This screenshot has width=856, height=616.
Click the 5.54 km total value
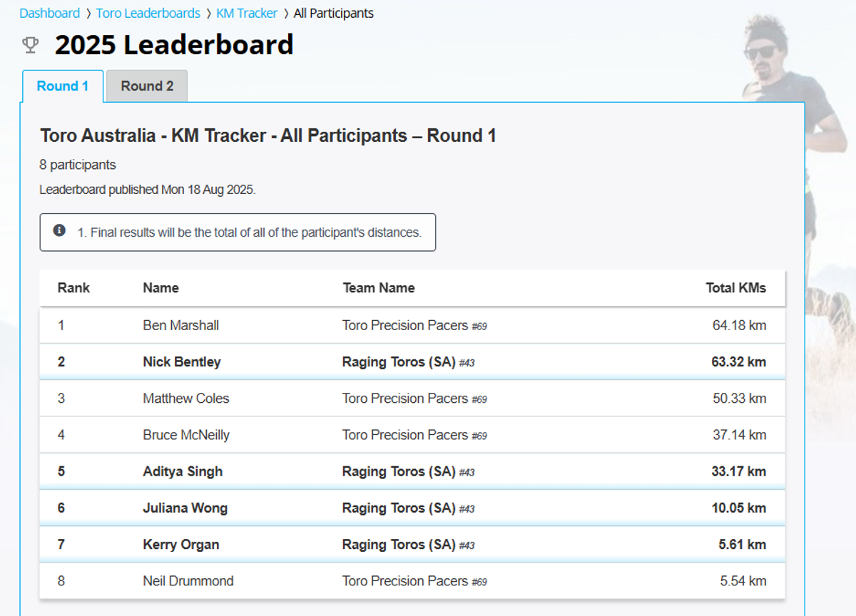coord(743,581)
